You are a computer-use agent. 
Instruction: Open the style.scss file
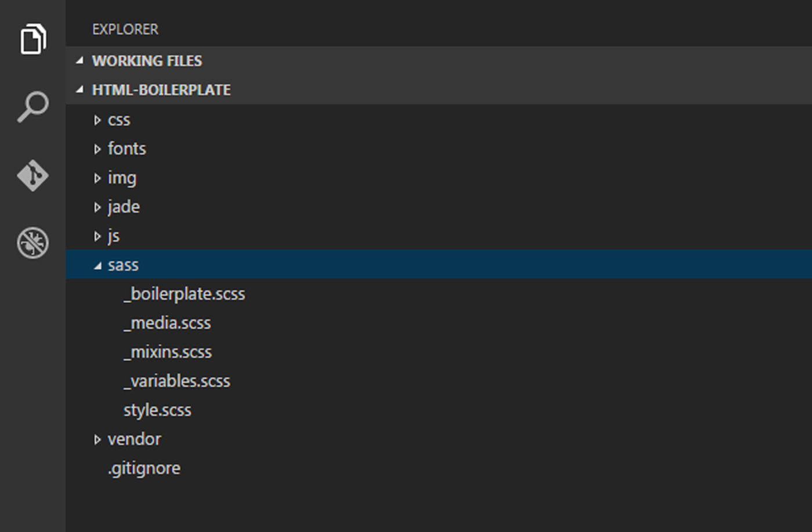(x=157, y=410)
